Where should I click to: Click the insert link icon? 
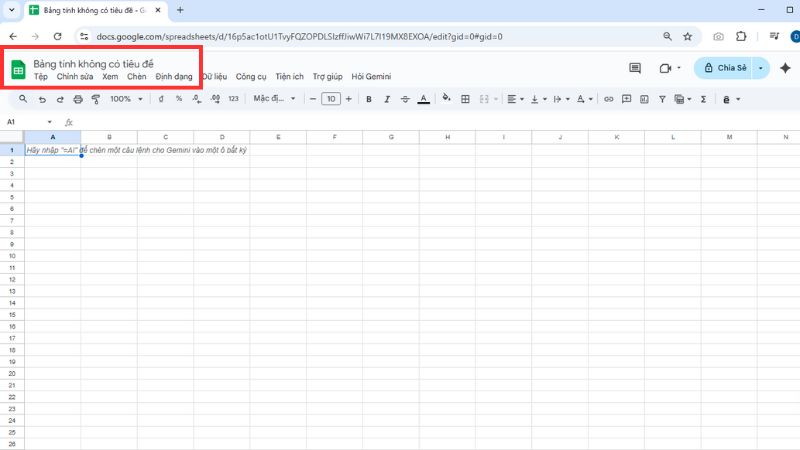point(608,99)
